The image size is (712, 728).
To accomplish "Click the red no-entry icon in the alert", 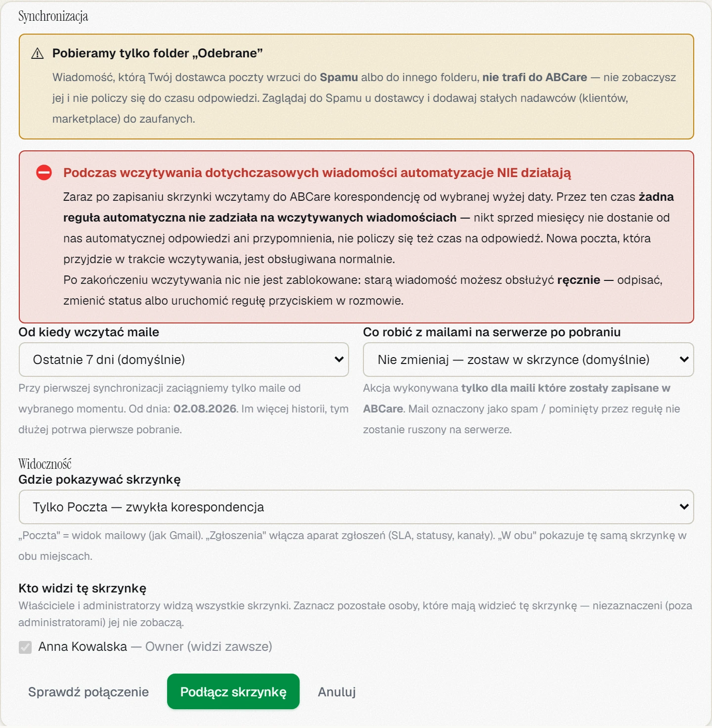I will [x=44, y=173].
